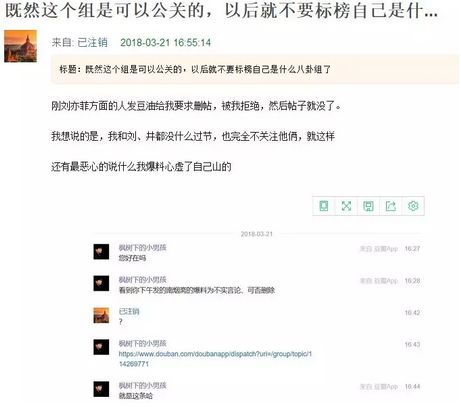Click the post headline at page top

[x=221, y=11]
